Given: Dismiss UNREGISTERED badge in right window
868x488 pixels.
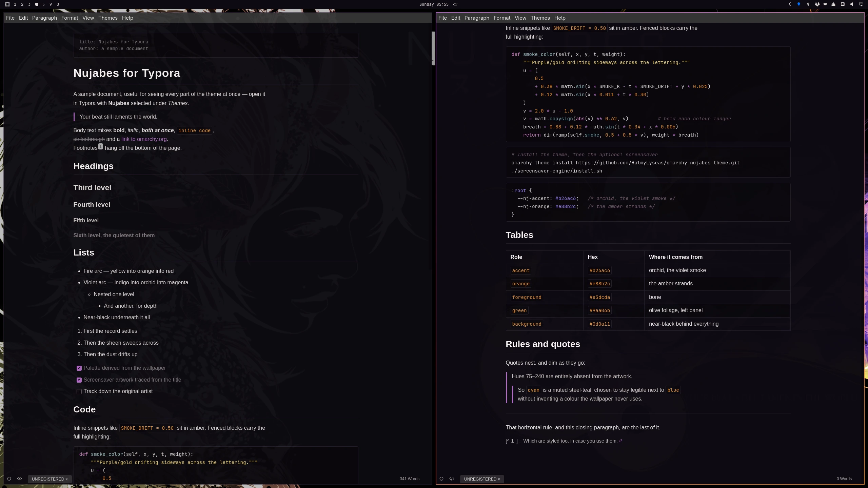Looking at the screenshot, I should (x=499, y=479).
